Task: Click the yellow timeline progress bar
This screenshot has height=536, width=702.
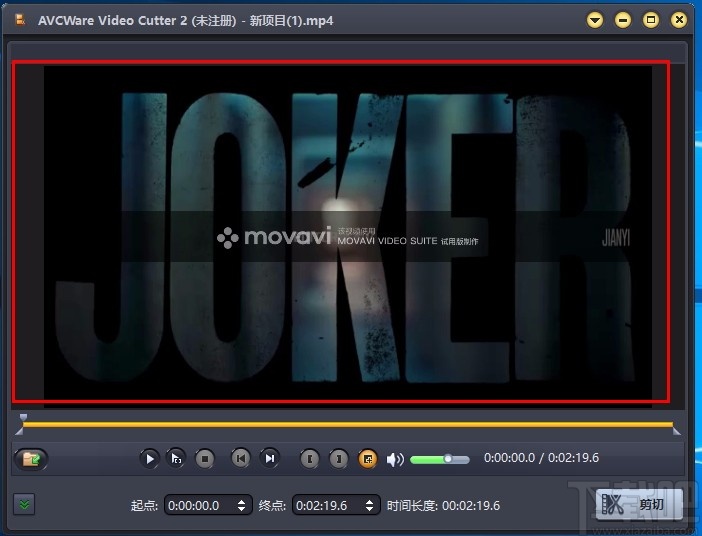Action: [348, 425]
